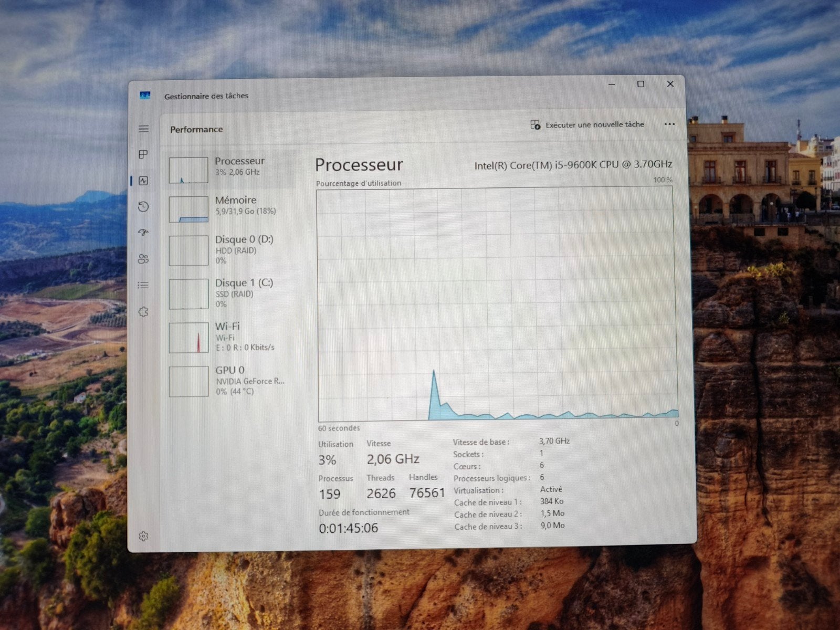This screenshot has width=840, height=630.
Task: Click the Task Manager title icon
Action: [145, 95]
